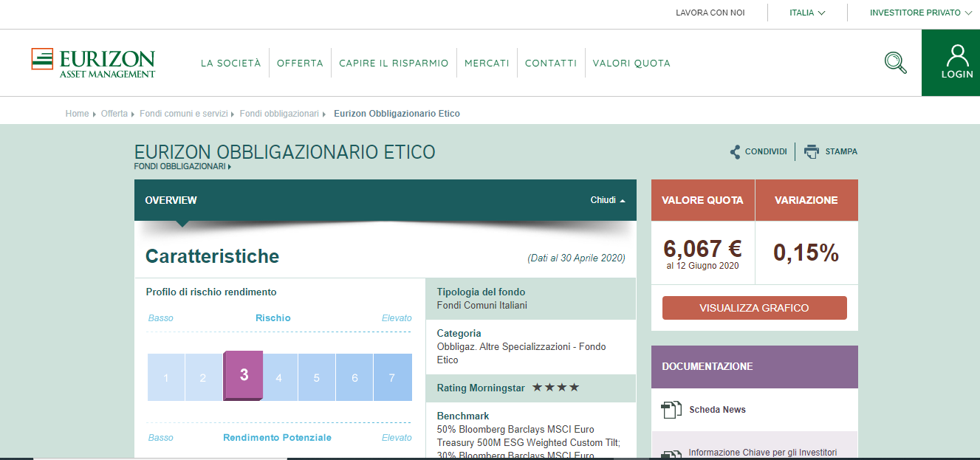Go to Home in the breadcrumb

tap(77, 114)
